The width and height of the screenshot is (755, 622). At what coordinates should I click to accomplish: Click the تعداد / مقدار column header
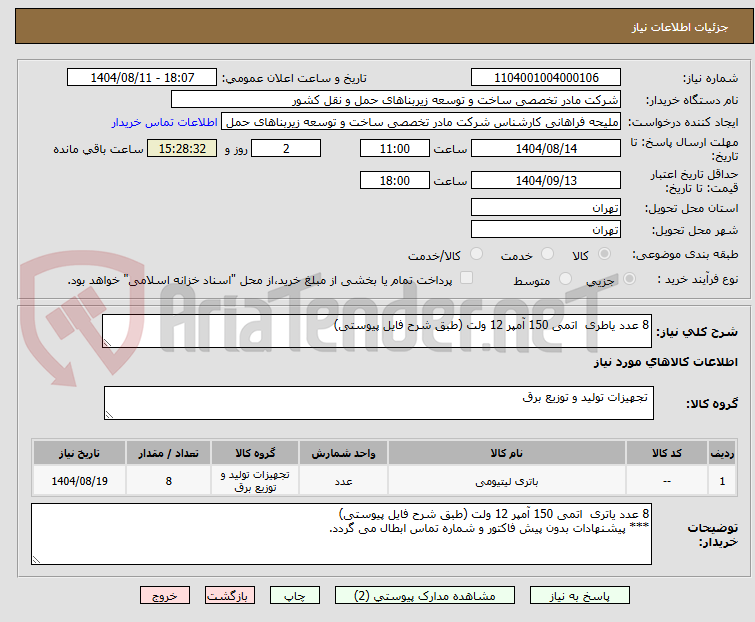(x=169, y=453)
